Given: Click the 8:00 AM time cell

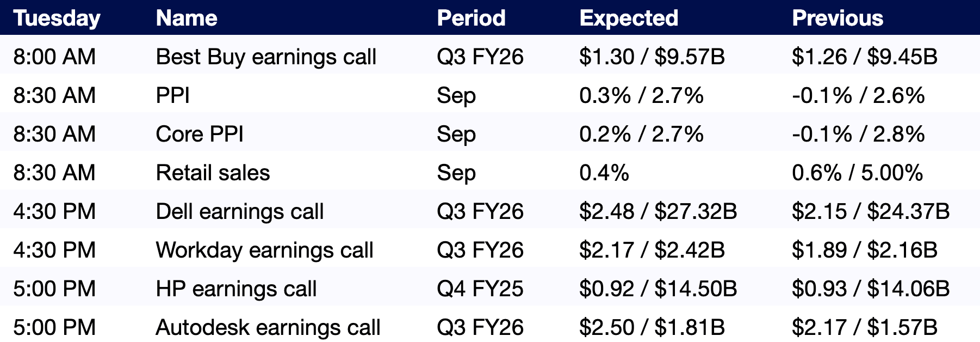Looking at the screenshot, I should click(x=54, y=57).
